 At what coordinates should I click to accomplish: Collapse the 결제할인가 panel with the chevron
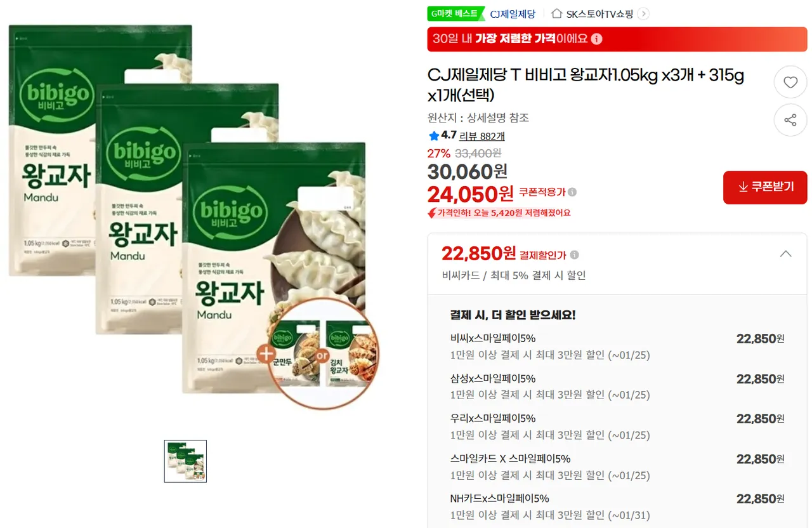785,254
